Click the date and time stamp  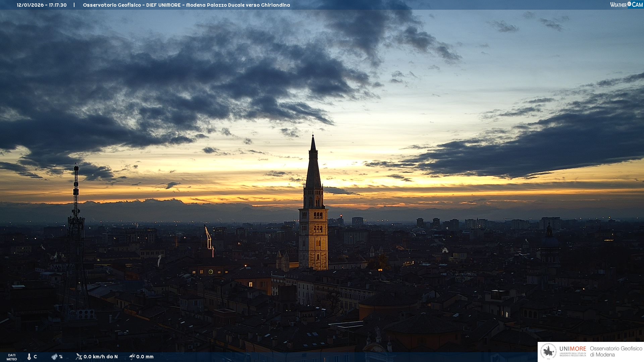(42, 5)
